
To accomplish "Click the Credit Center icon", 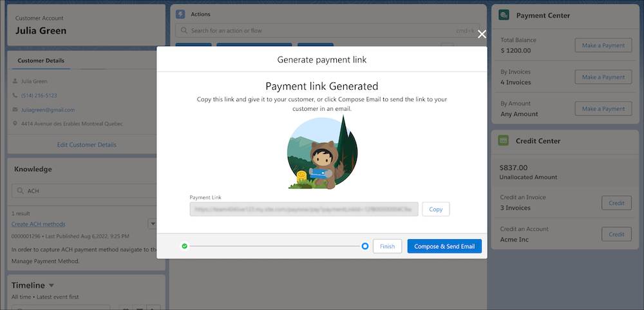I will pyautogui.click(x=504, y=140).
